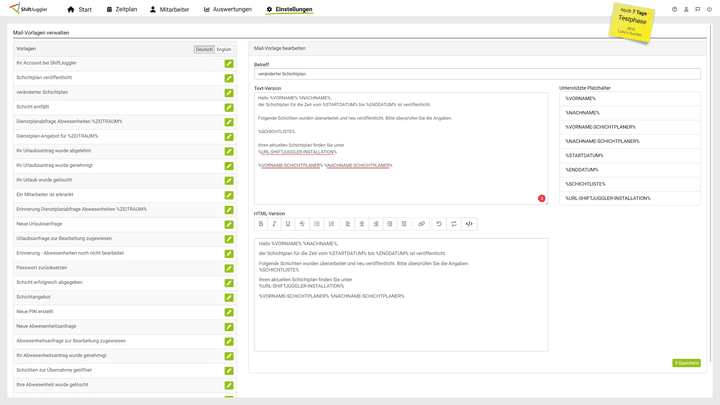This screenshot has width=720, height=405.
Task: Switch template language to English
Action: 224,49
